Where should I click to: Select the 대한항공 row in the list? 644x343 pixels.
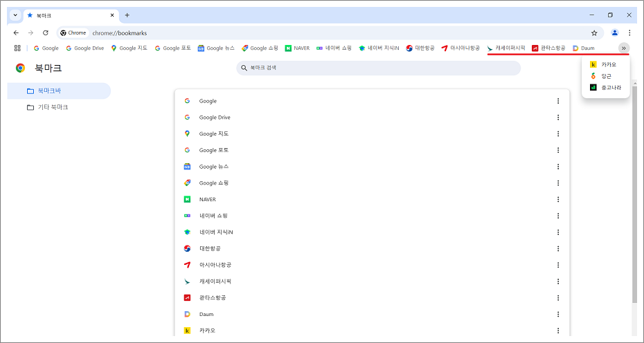pos(372,249)
